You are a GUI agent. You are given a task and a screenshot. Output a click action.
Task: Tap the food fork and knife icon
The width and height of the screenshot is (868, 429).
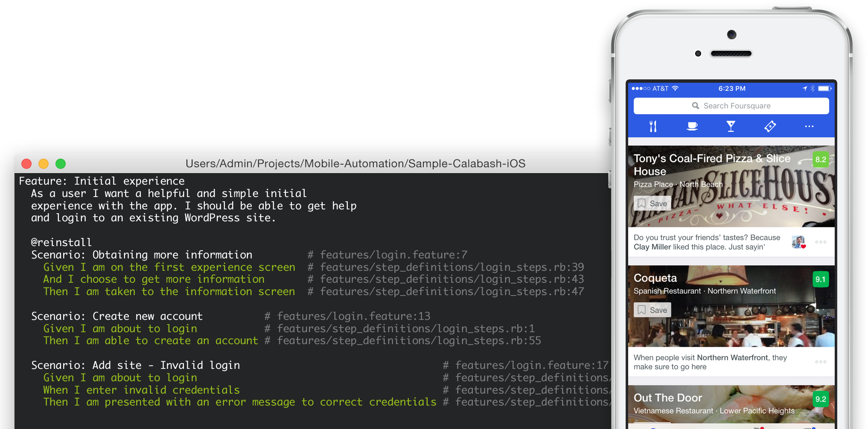653,126
